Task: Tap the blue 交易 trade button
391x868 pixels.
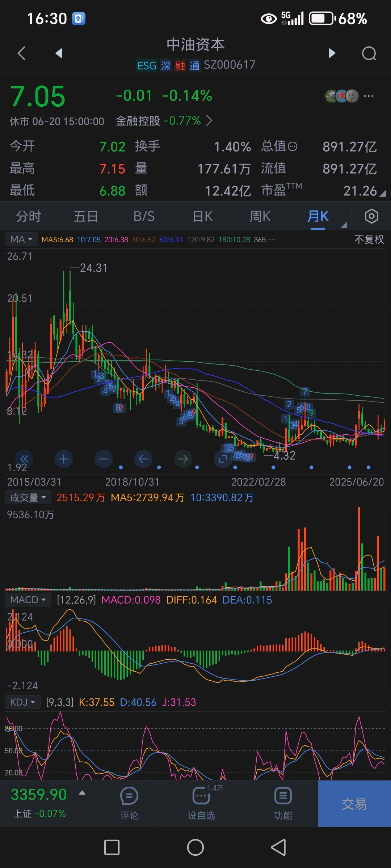Action: (354, 804)
